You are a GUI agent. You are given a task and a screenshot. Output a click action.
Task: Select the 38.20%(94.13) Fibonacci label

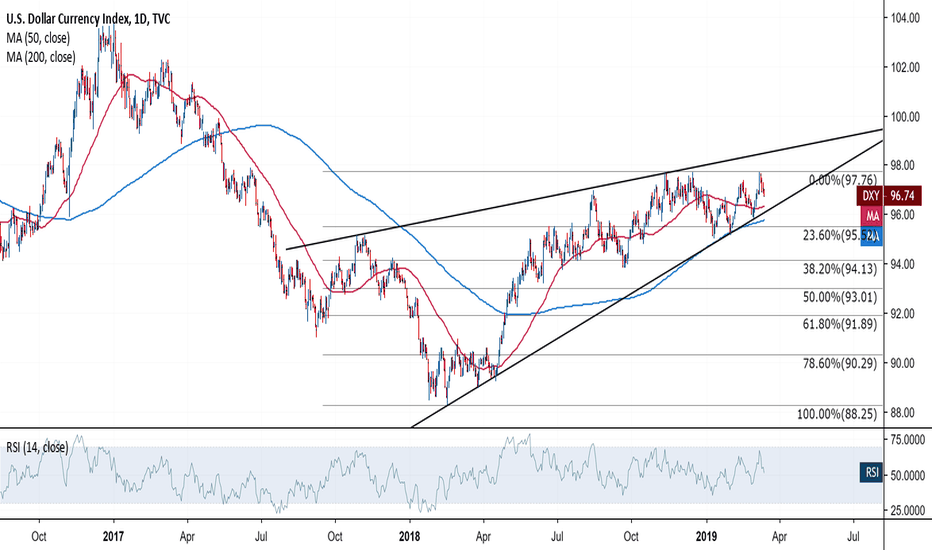point(840,269)
